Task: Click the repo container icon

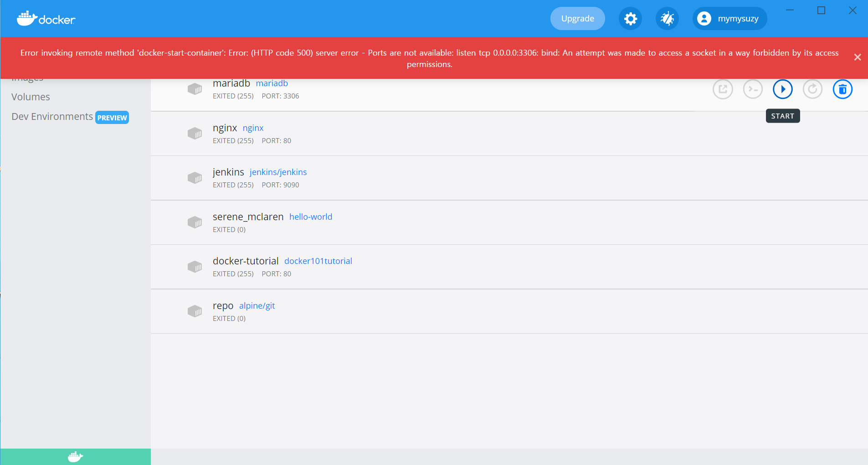Action: point(195,311)
